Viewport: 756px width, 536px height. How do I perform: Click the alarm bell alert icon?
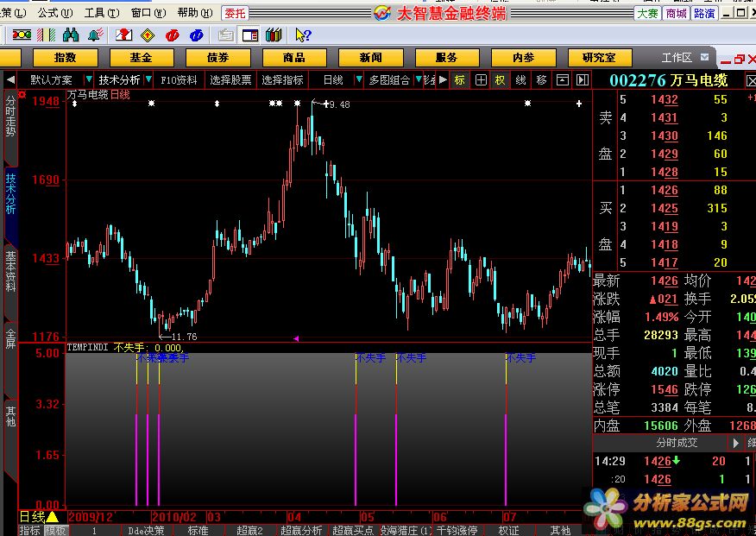96,35
